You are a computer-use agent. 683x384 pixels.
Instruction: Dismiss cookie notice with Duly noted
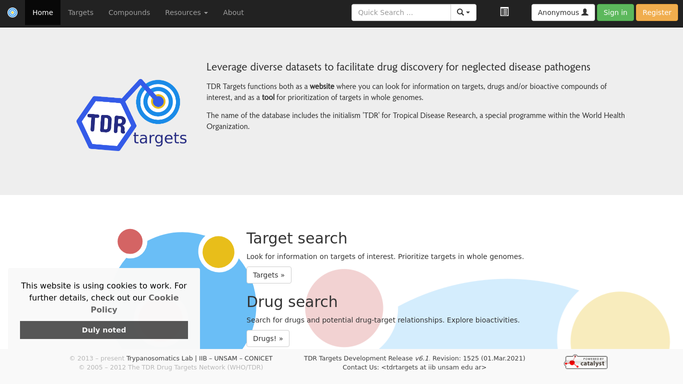pyautogui.click(x=104, y=330)
